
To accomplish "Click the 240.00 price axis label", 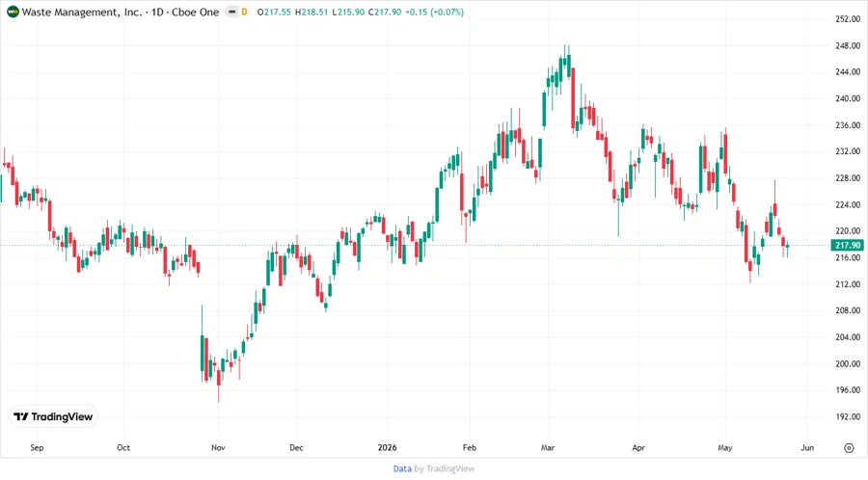I will (848, 98).
